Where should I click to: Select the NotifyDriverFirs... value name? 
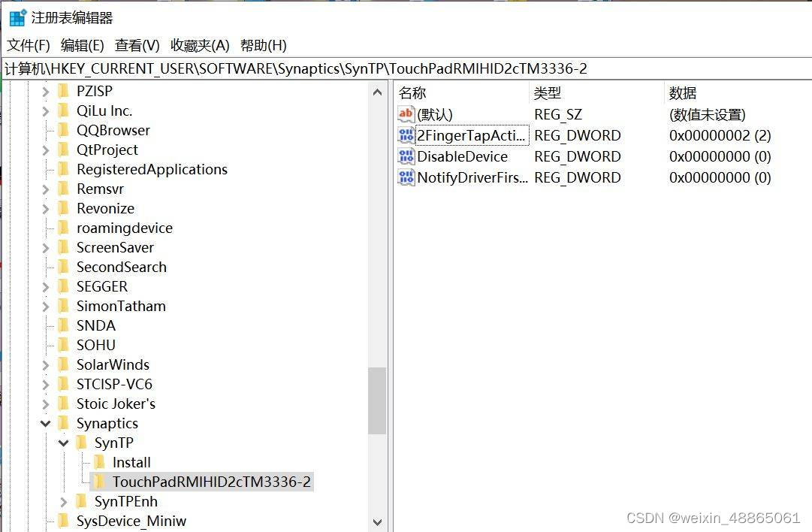point(472,177)
